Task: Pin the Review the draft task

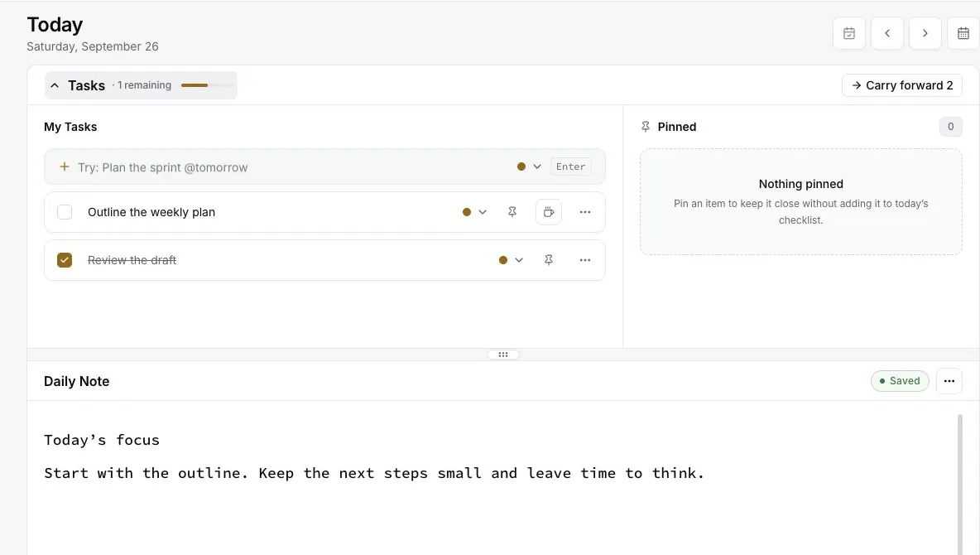Action: [549, 260]
